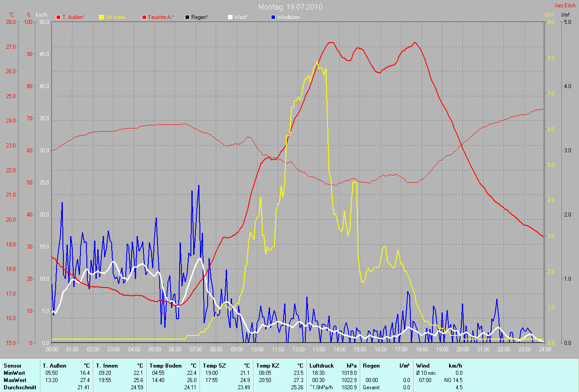Select the "Regen*" legend label
The width and height of the screenshot is (579, 392).
pos(199,17)
